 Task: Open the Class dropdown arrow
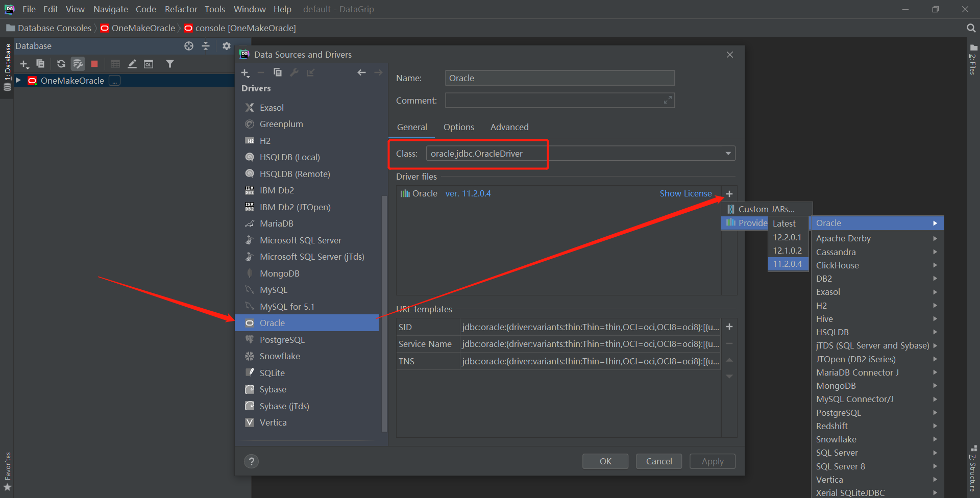pos(728,154)
